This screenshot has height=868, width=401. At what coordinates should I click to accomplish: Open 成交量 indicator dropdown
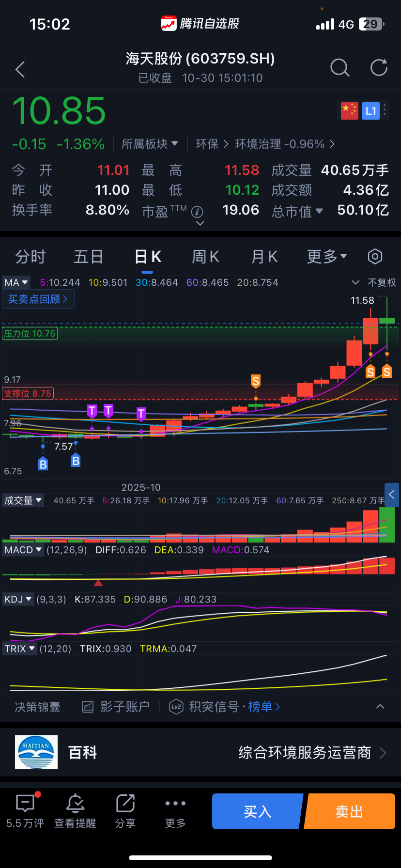point(23,500)
